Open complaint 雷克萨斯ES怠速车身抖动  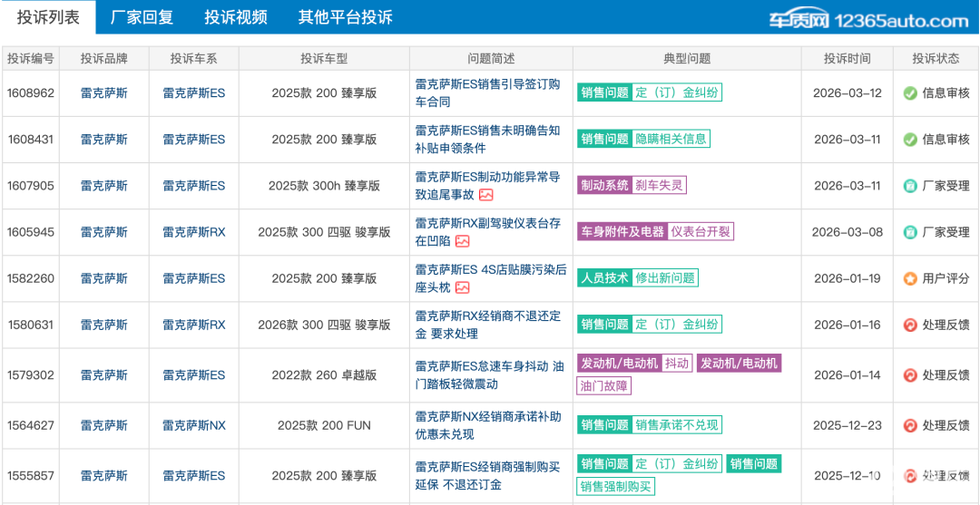490,375
